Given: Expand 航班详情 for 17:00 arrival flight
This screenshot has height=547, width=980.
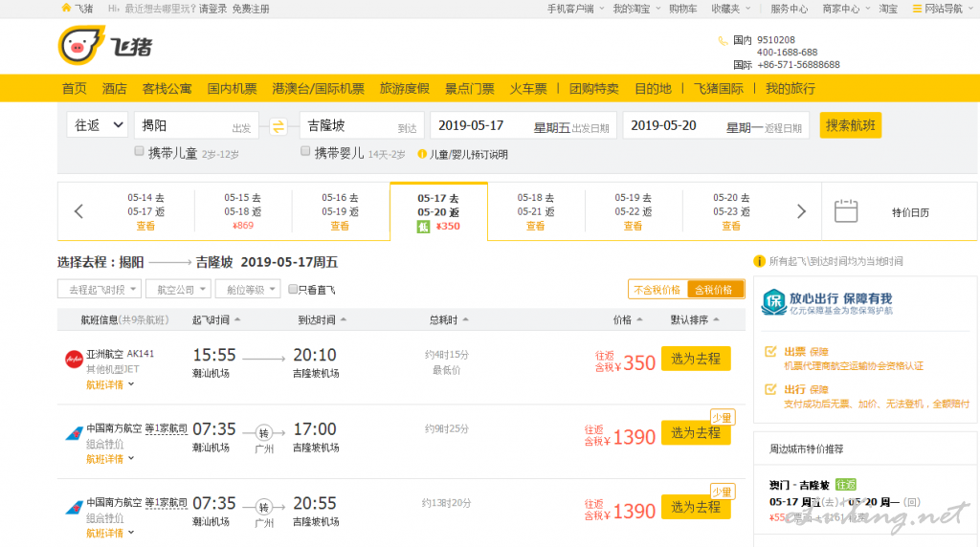Looking at the screenshot, I should tap(109, 460).
